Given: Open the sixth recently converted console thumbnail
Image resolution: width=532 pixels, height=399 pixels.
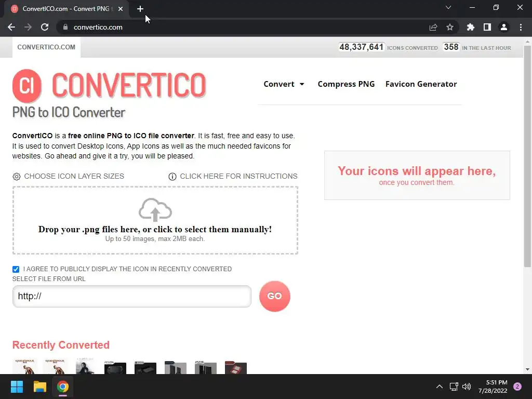Looking at the screenshot, I should pos(176,367).
